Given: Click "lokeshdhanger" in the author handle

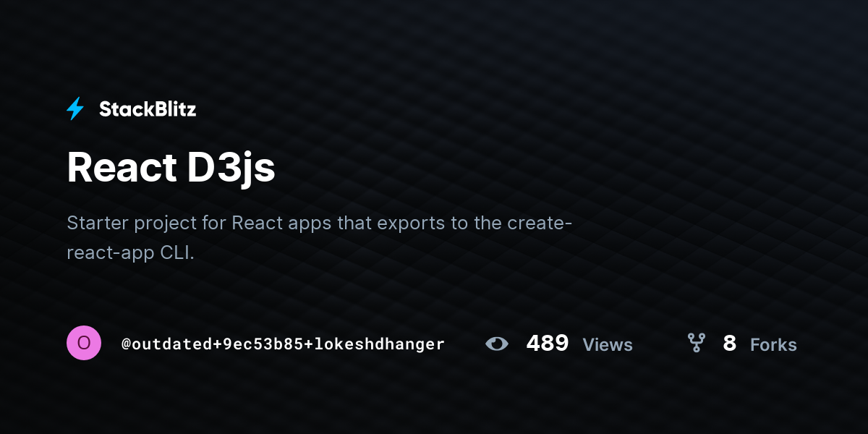Looking at the screenshot, I should coord(379,344).
